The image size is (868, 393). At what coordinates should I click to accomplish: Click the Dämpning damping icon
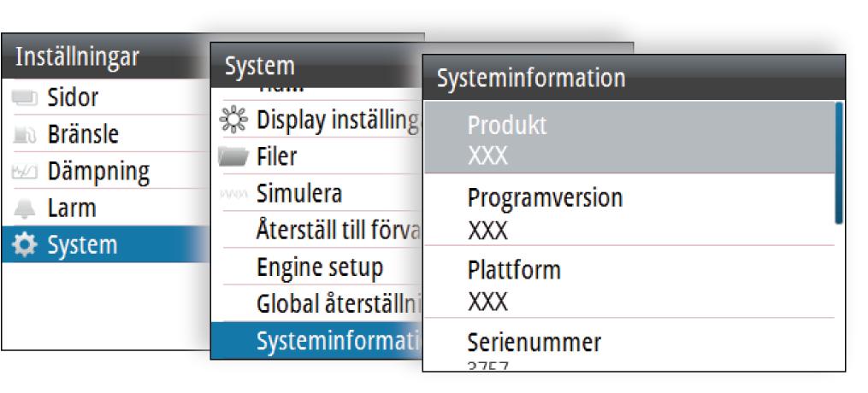pyautogui.click(x=26, y=172)
